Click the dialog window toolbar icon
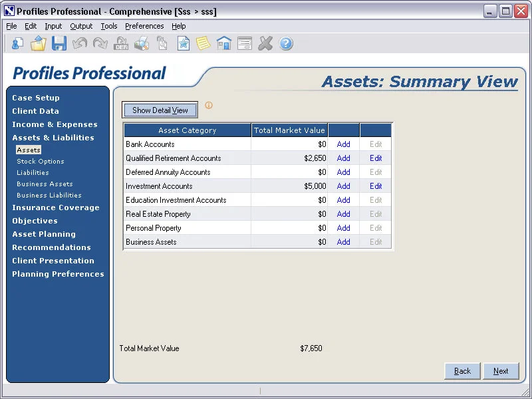 click(x=245, y=43)
